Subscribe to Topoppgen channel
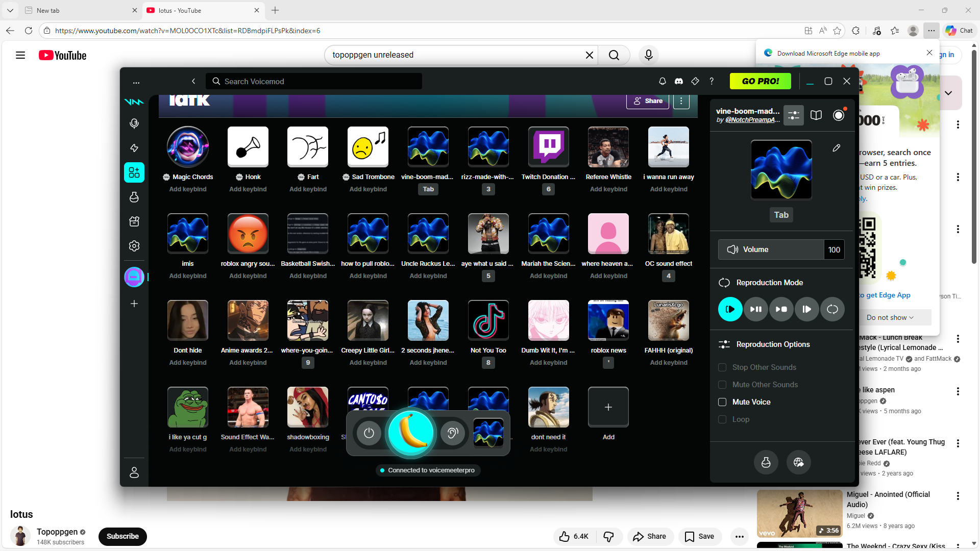This screenshot has height=551, width=980. pos(122,536)
